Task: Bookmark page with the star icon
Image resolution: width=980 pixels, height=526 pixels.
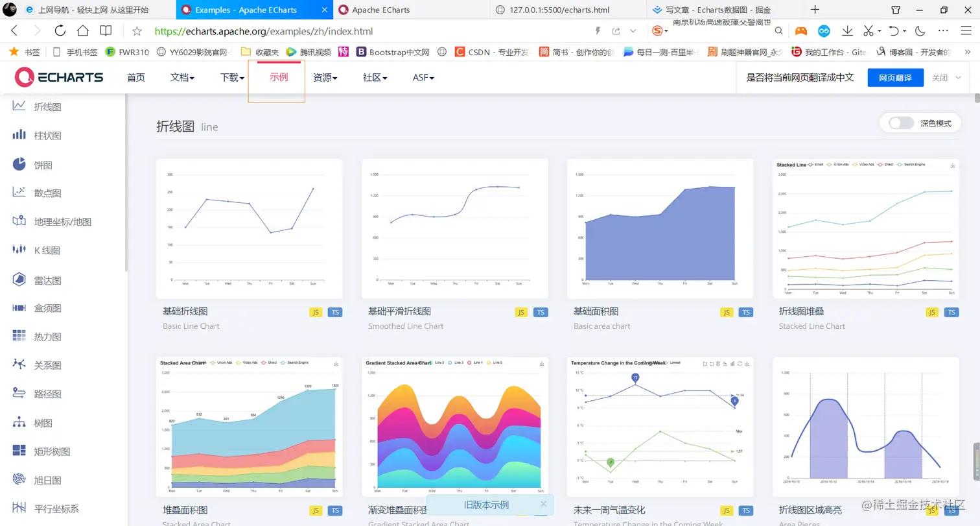Action: click(x=137, y=31)
